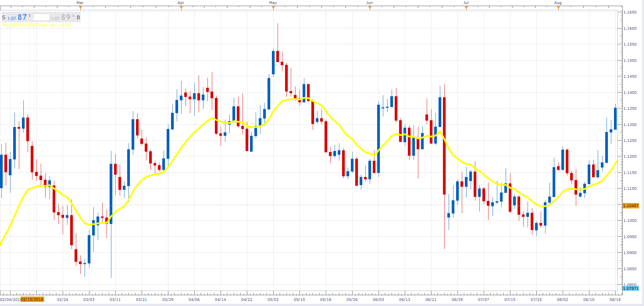Click the 1.1650 price axis label
This screenshot has width=644, height=306.
tap(630, 12)
